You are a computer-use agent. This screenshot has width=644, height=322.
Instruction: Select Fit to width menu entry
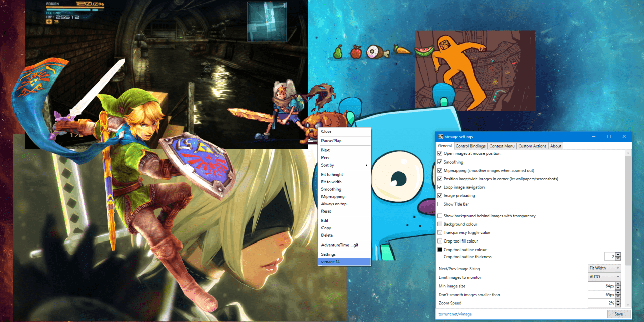(x=344, y=182)
